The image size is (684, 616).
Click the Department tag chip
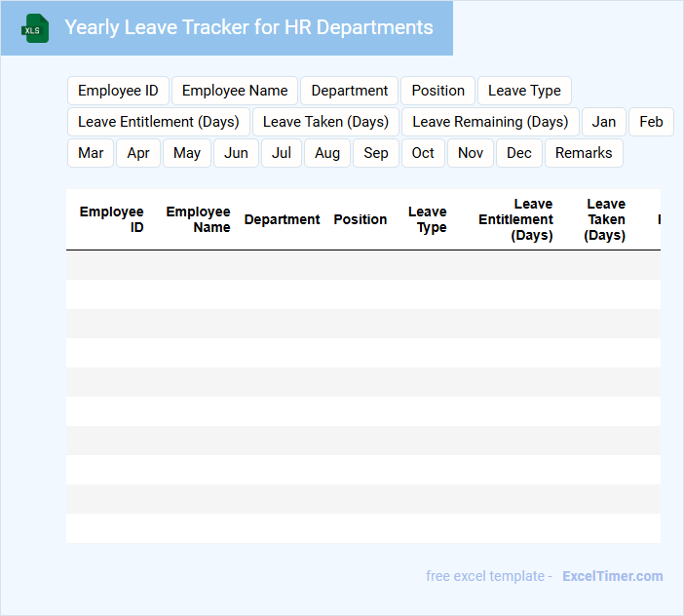[x=350, y=91]
